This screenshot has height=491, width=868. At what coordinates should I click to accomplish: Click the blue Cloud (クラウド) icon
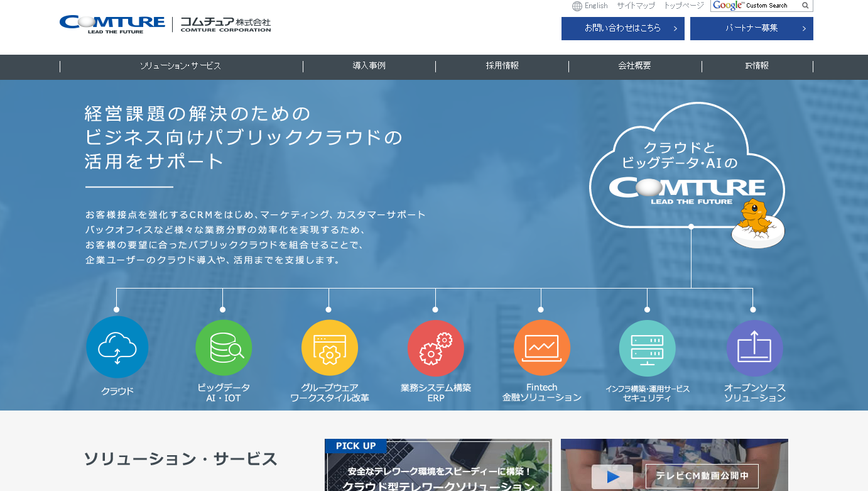coord(117,347)
